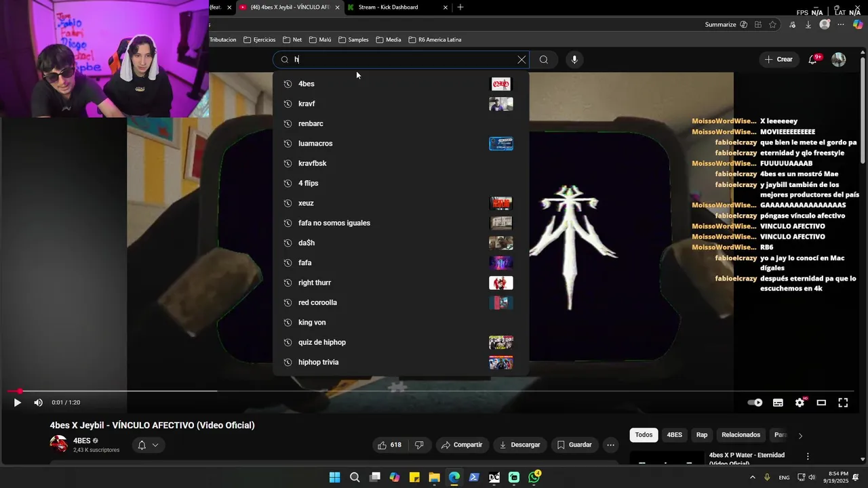Choose the quiz de hiphop suggestion
868x488 pixels.
click(401, 342)
